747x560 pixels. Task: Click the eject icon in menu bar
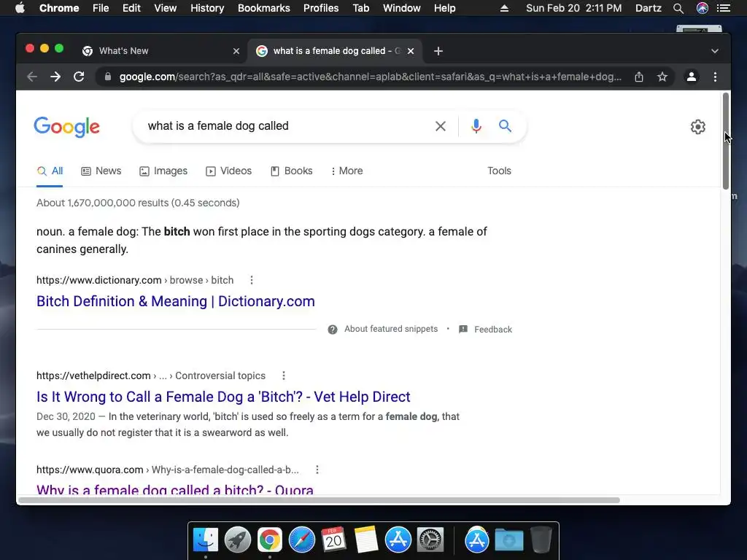coord(504,8)
